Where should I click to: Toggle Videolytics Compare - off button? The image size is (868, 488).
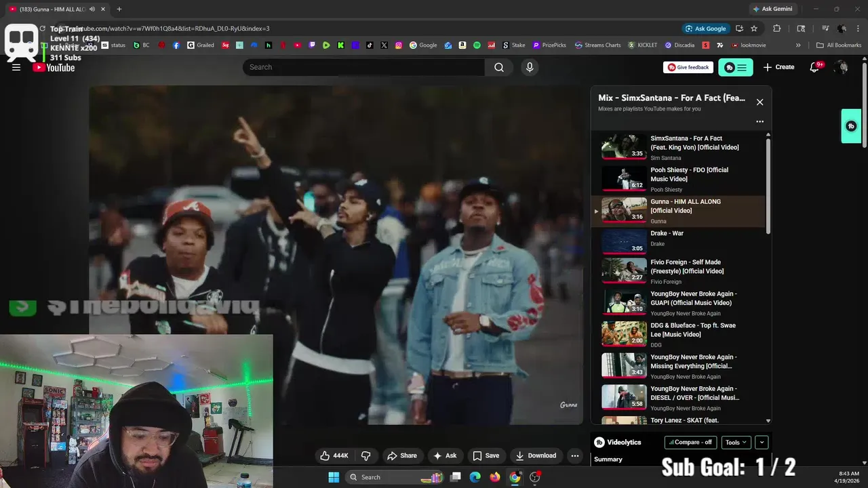[690, 443]
